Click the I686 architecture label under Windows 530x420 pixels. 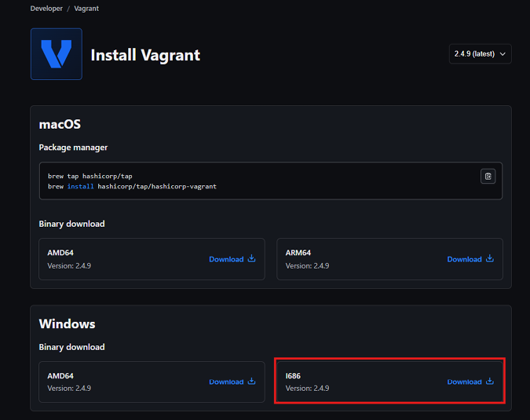pos(293,376)
